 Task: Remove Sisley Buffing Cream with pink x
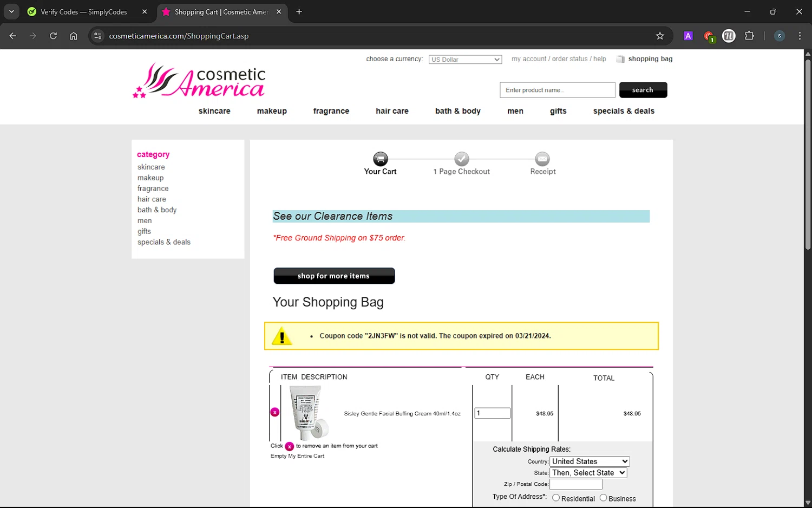275,412
